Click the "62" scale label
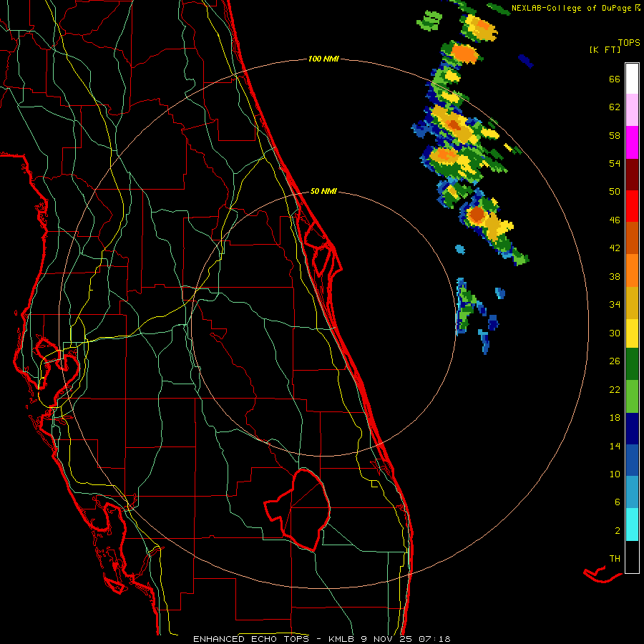The height and width of the screenshot is (644, 644). [615, 107]
